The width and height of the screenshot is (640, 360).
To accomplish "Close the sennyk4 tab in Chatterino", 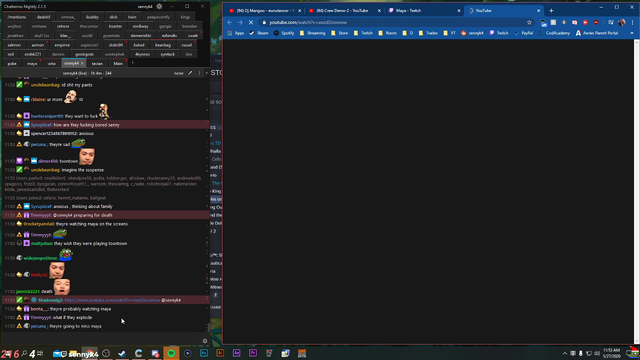I will coord(82,63).
